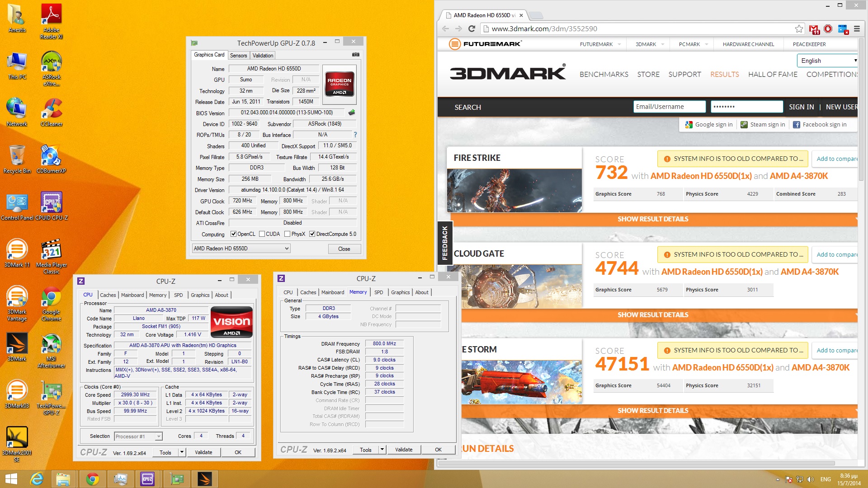
Task: Click the Email/Username input field
Action: (670, 107)
